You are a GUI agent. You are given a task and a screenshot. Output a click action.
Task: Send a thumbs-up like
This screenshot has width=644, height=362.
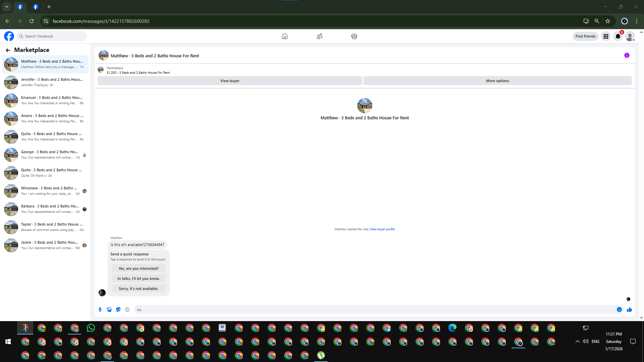point(629,310)
